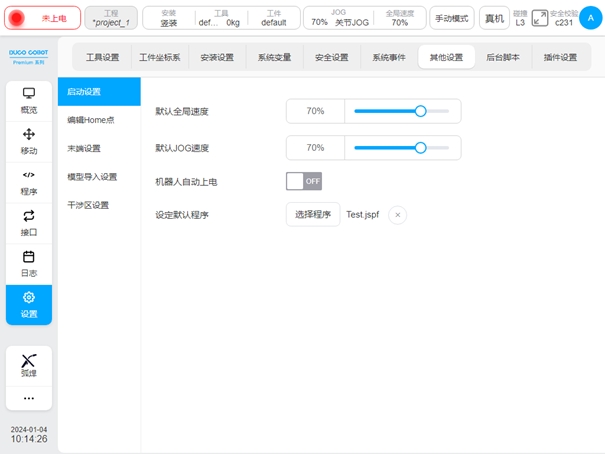Screen dimensions: 605x454
Task: Click the 选择程序 button
Action: (313, 214)
